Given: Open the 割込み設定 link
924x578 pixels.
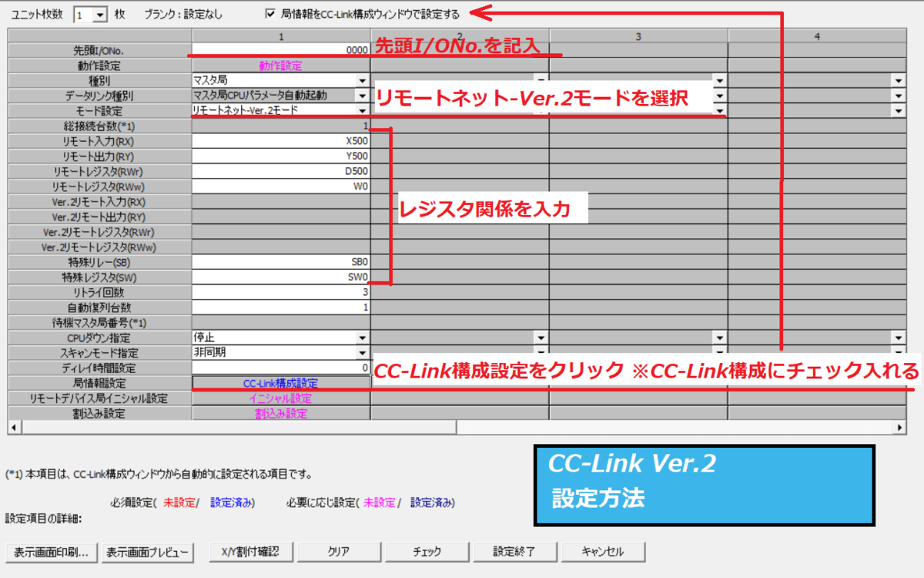Looking at the screenshot, I should coord(281,413).
